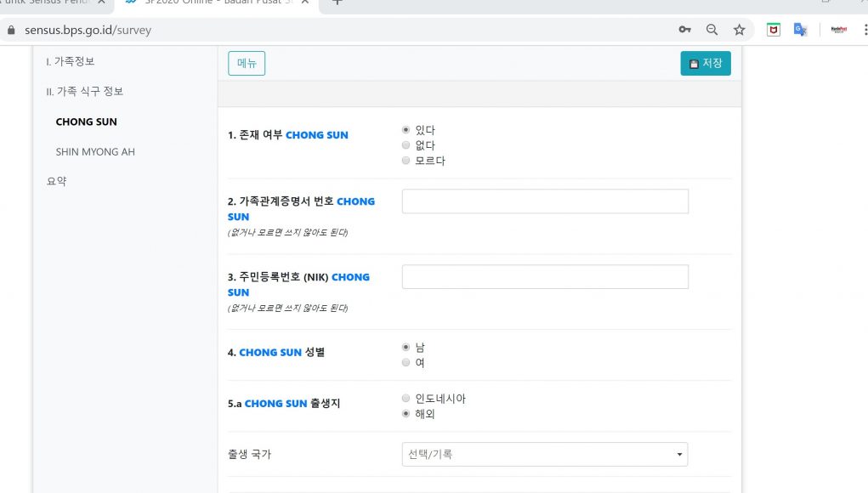Click the 메뉴 button
This screenshot has width=868, height=493.
click(247, 64)
